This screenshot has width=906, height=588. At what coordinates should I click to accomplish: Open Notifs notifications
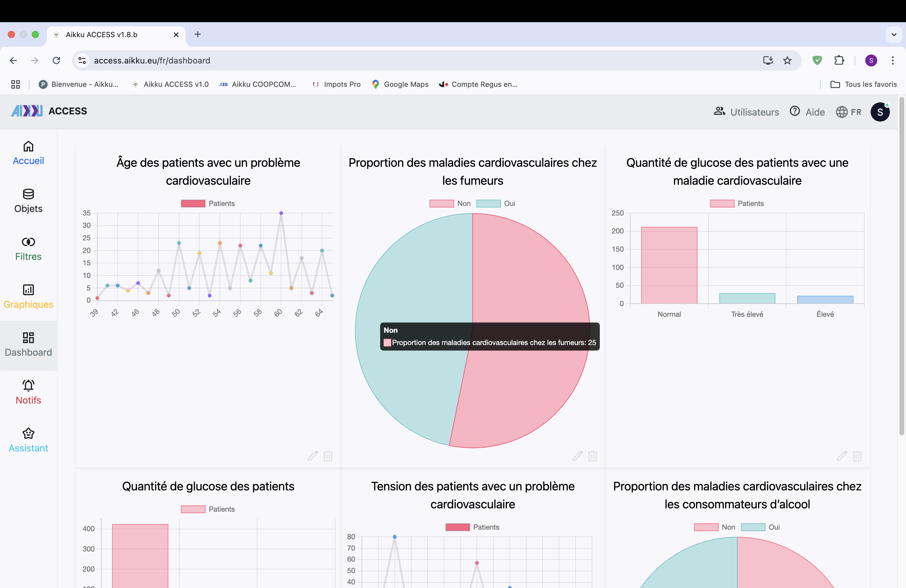pos(28,393)
